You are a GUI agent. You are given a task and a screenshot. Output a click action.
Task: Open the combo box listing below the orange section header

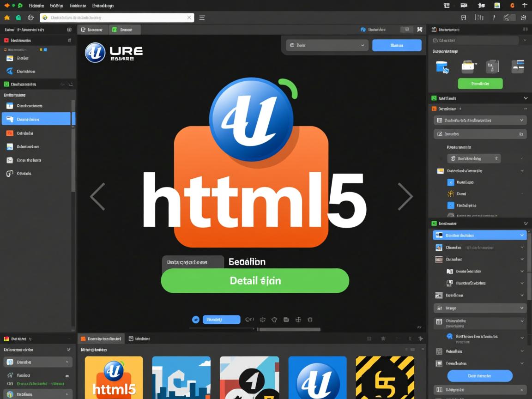point(480,120)
